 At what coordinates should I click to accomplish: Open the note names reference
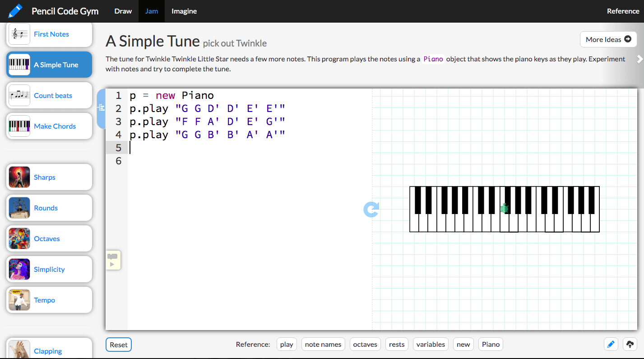coord(323,344)
